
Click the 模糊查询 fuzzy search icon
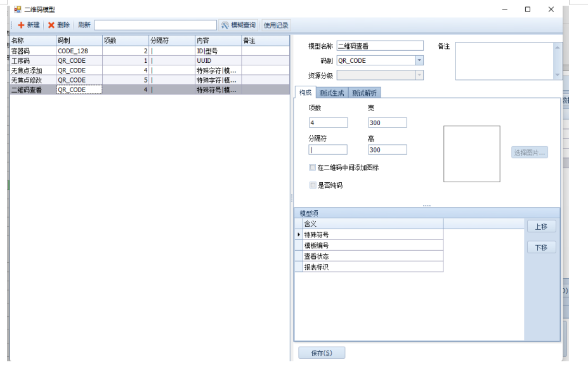click(x=225, y=25)
